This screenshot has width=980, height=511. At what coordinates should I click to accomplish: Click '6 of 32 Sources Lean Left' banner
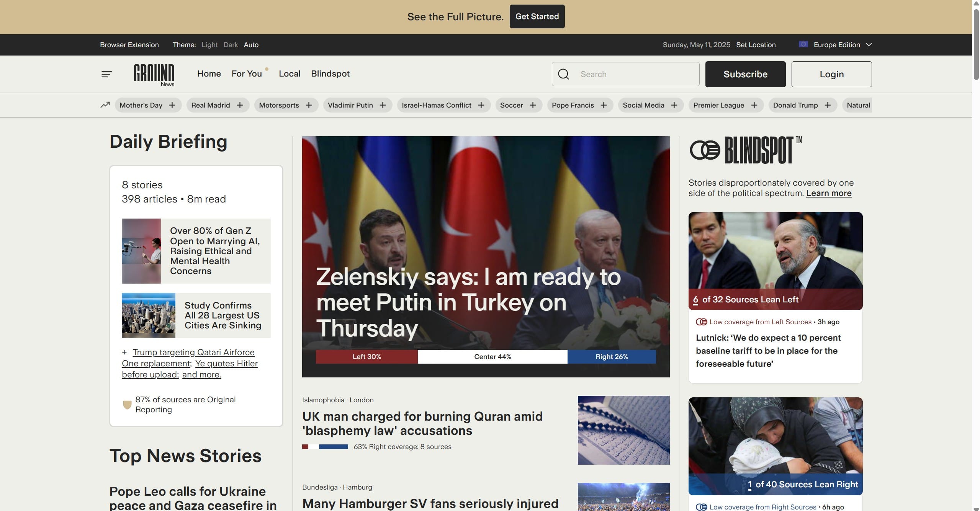coord(775,299)
